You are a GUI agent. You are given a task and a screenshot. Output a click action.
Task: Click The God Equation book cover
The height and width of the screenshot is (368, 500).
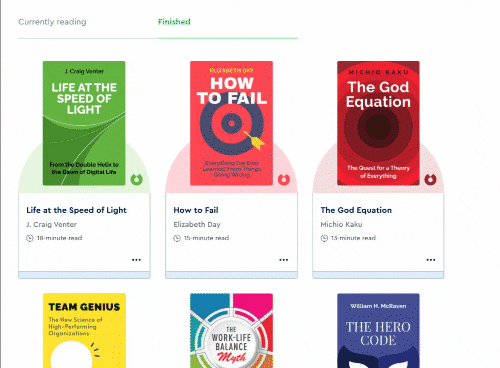tap(378, 123)
